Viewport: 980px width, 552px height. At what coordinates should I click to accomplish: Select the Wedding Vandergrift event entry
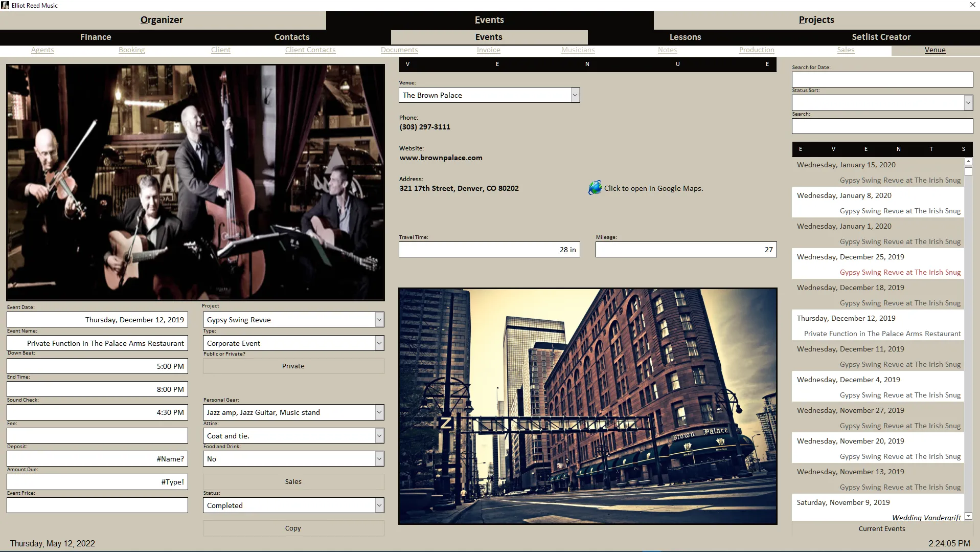[x=926, y=517]
